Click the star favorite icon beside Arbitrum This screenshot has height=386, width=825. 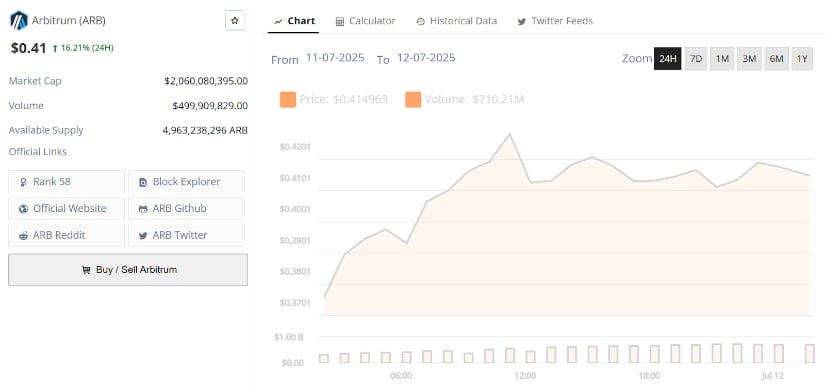[235, 21]
